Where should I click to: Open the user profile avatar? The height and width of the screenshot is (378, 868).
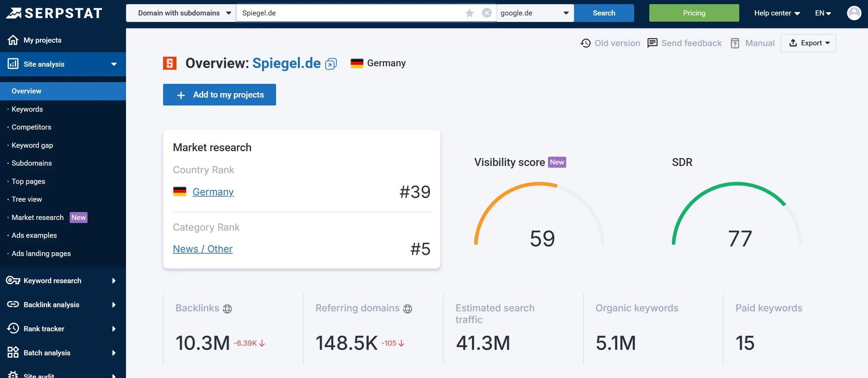854,13
